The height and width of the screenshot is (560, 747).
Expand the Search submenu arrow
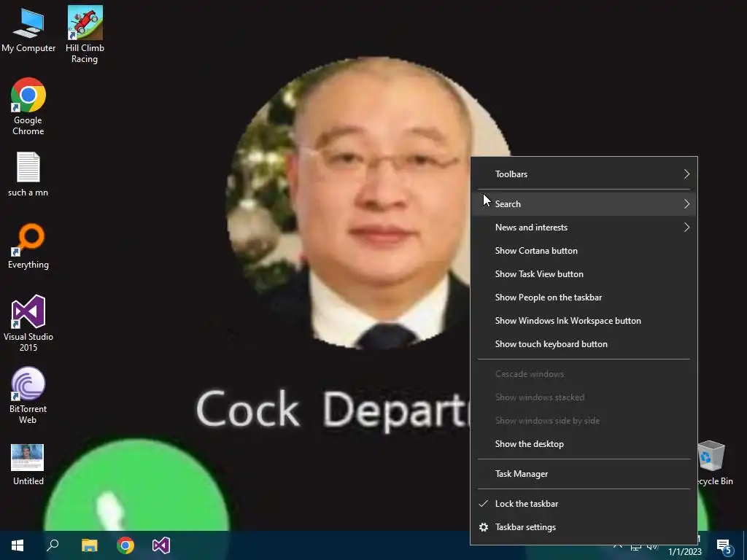[686, 204]
